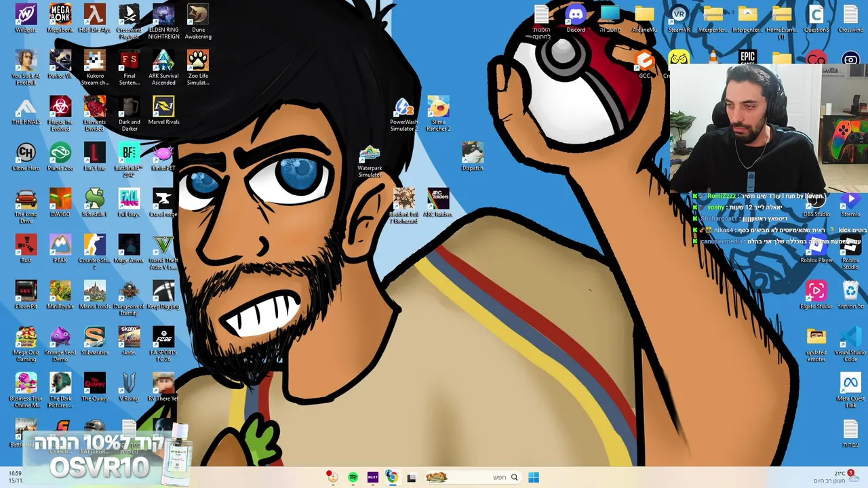The image size is (868, 488).
Task: Open the NEXT app in taskbar
Action: coord(372,477)
